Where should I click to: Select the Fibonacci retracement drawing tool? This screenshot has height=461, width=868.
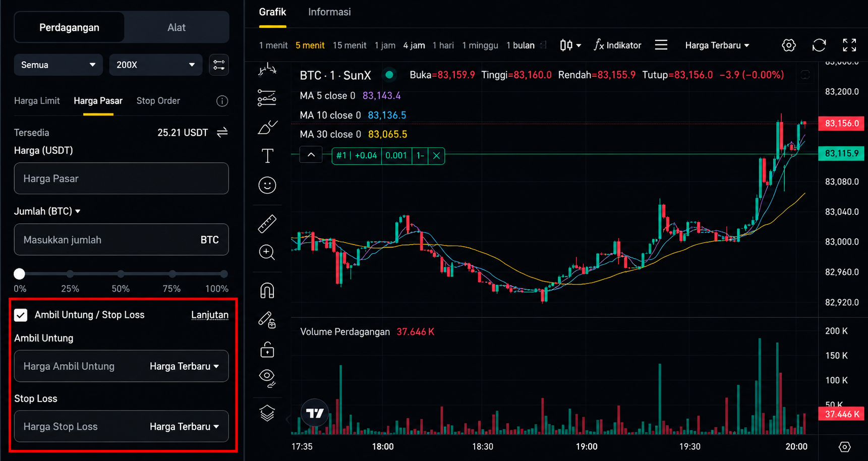[267, 97]
